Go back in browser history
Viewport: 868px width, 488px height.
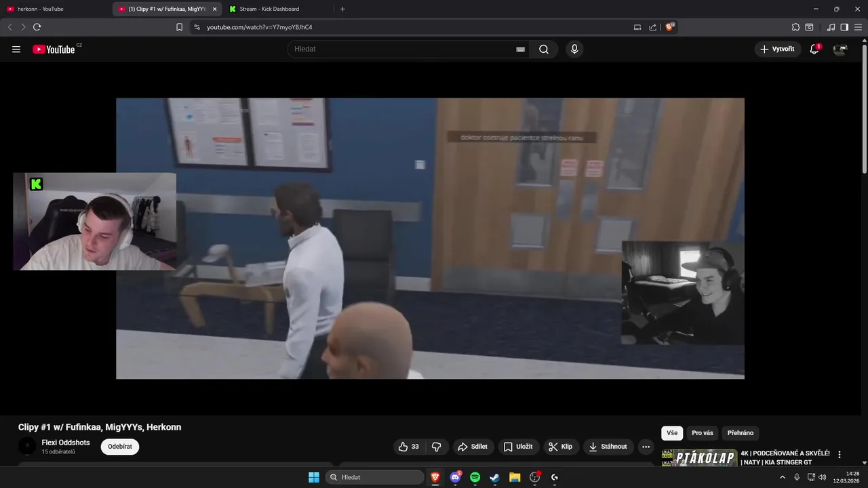click(x=9, y=27)
